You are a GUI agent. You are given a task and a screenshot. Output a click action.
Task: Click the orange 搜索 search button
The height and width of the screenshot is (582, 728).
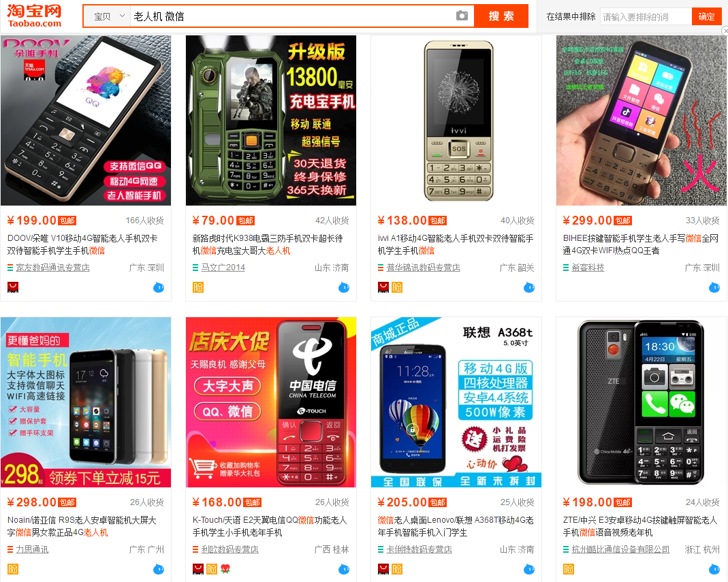click(501, 16)
